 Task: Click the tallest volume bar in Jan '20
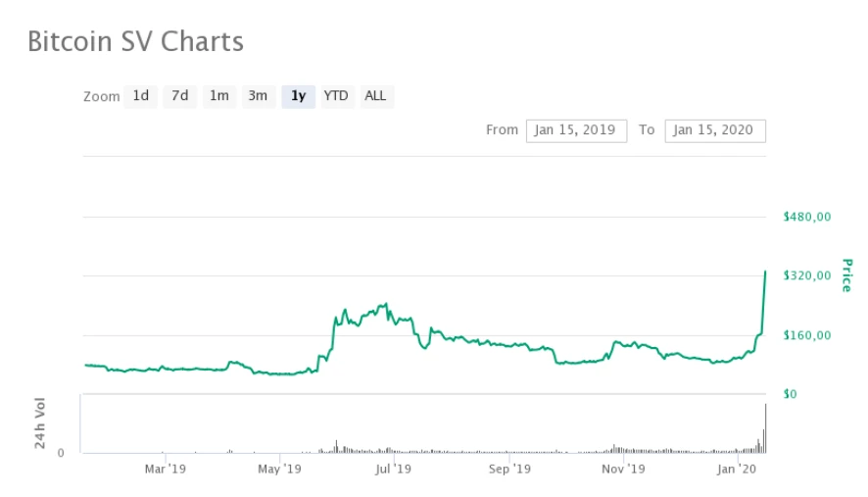pyautogui.click(x=764, y=428)
